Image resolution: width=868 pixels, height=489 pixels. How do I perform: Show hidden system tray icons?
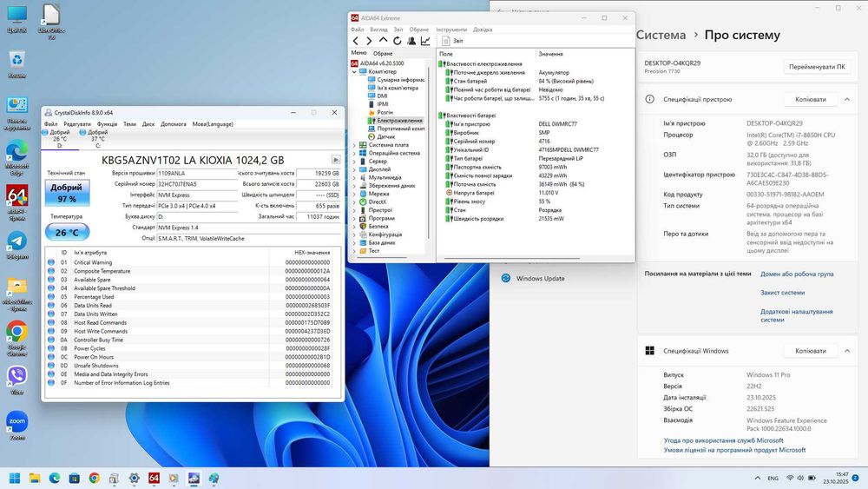coord(757,478)
